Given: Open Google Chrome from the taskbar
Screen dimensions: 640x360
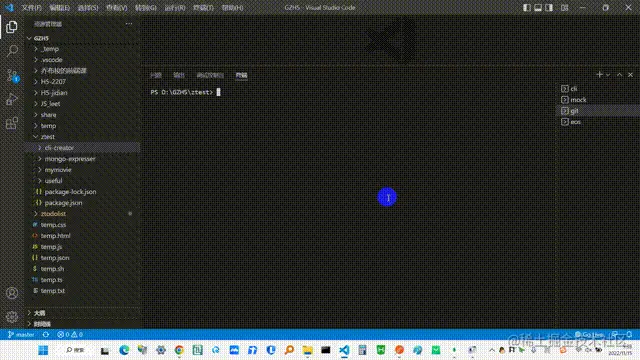Looking at the screenshot, I should [x=179, y=350].
